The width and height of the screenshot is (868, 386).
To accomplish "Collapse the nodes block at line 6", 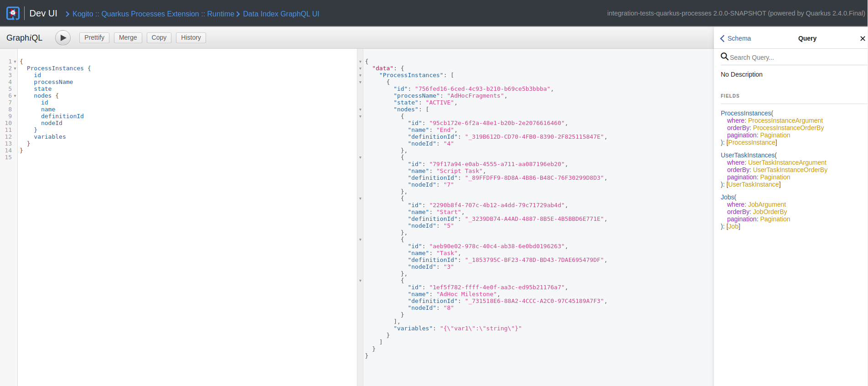I will (x=15, y=96).
